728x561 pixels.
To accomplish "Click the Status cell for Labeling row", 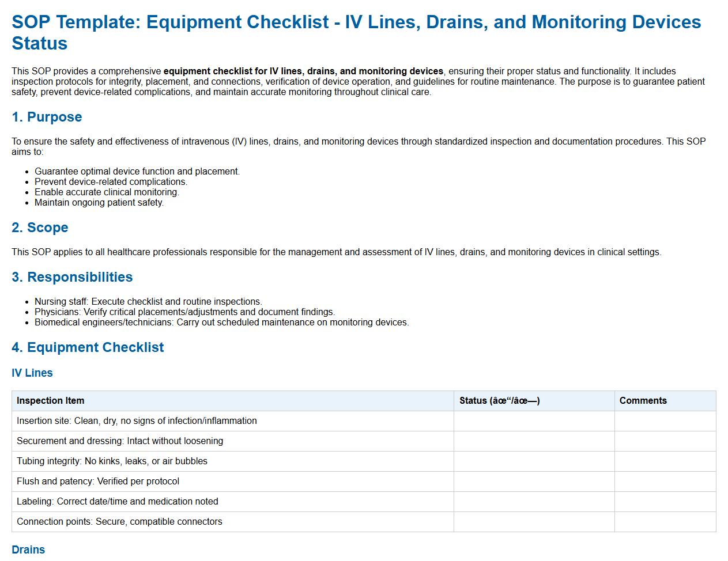I will (534, 502).
